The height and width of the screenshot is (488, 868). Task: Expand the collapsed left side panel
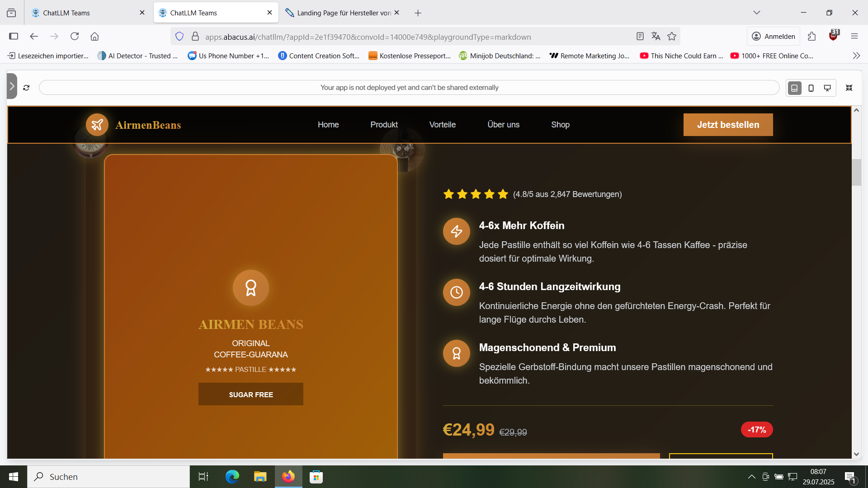tap(12, 86)
